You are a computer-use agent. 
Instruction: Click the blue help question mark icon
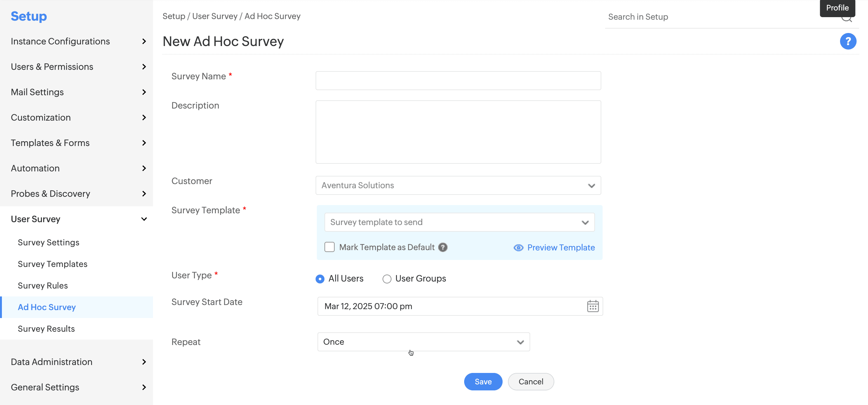click(848, 42)
